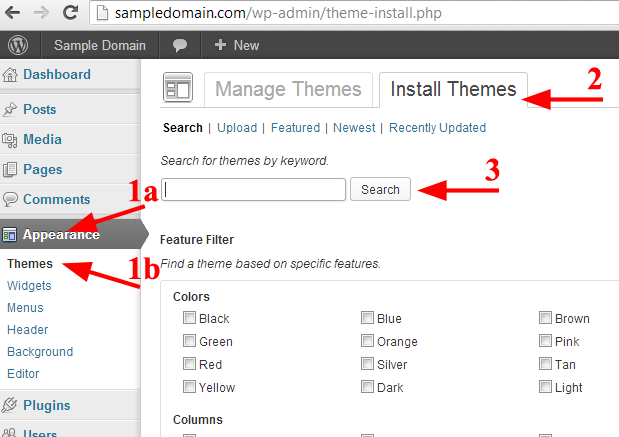Show Featured themes
Viewport: 619px width, 437px height.
[295, 128]
